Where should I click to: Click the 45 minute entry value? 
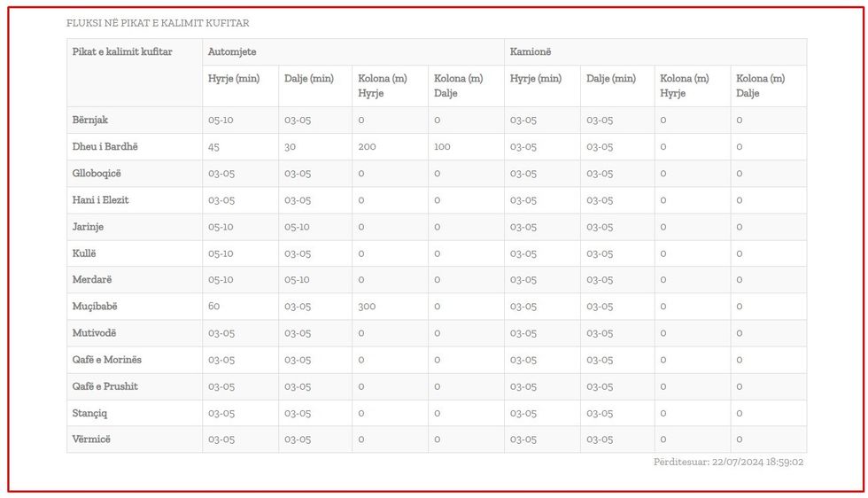click(x=214, y=147)
